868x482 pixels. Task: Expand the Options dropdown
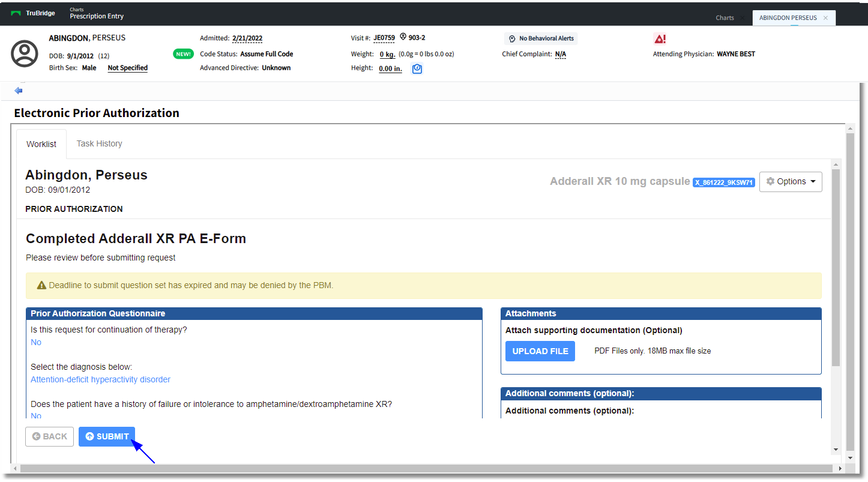[791, 181]
